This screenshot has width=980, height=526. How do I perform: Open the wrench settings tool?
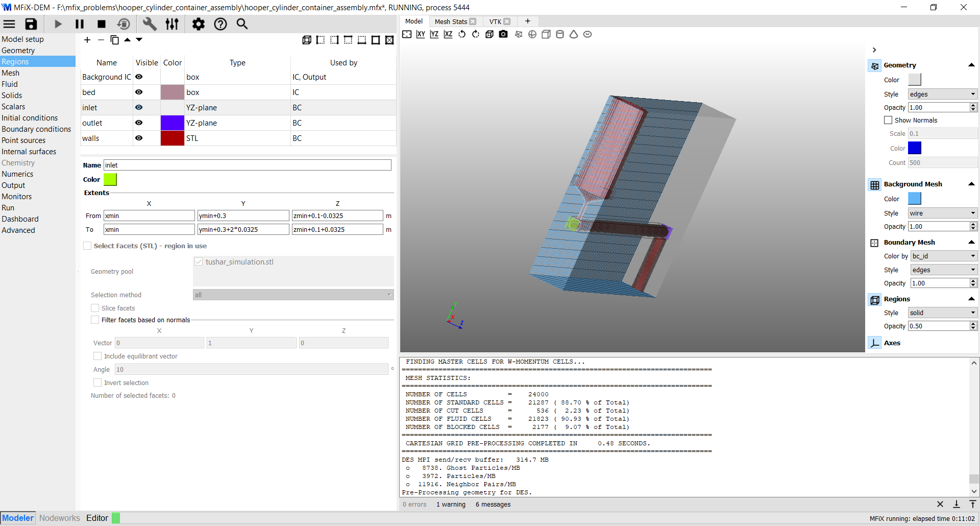pyautogui.click(x=150, y=24)
